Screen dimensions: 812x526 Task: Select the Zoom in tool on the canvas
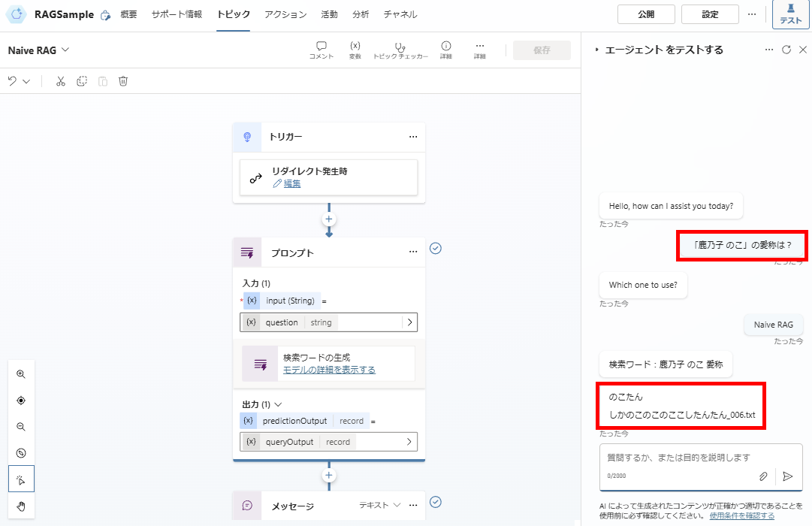coord(21,373)
